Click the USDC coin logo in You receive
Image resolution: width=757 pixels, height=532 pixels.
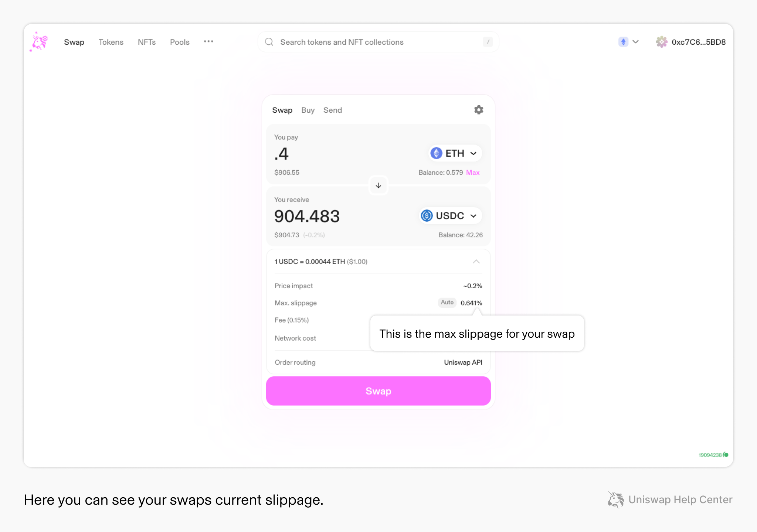tap(427, 215)
